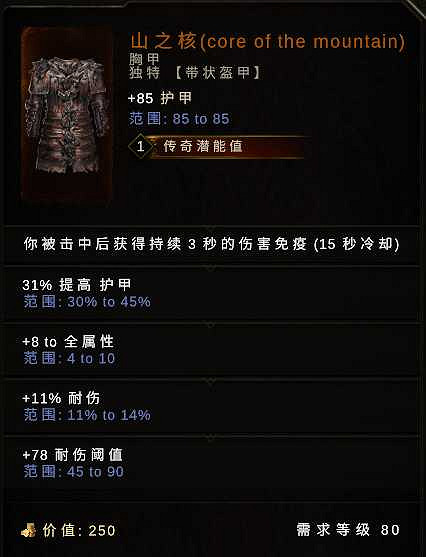
Task: Click the armor range 85 to 85 text
Action: (x=179, y=119)
